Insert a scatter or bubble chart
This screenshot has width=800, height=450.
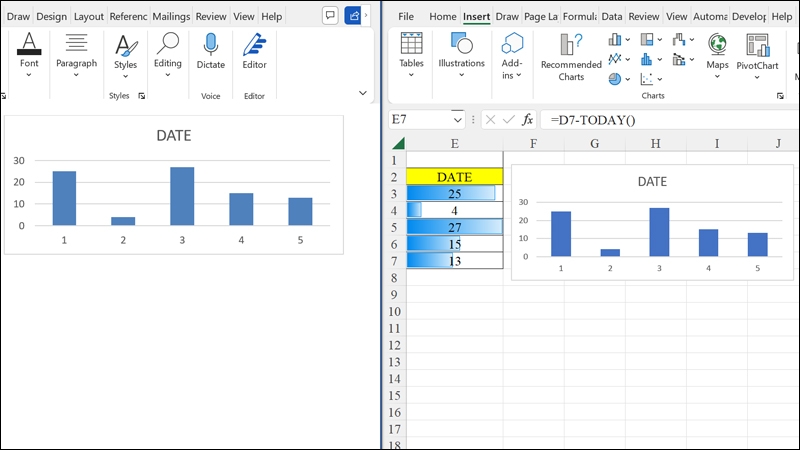[647, 79]
